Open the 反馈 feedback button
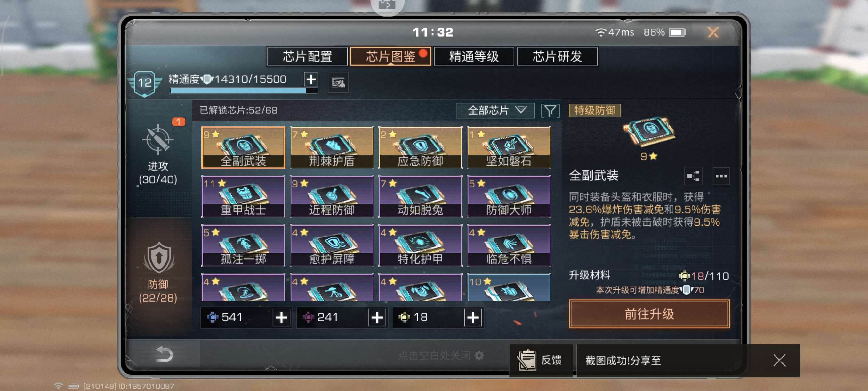The width and height of the screenshot is (868, 391). (541, 360)
